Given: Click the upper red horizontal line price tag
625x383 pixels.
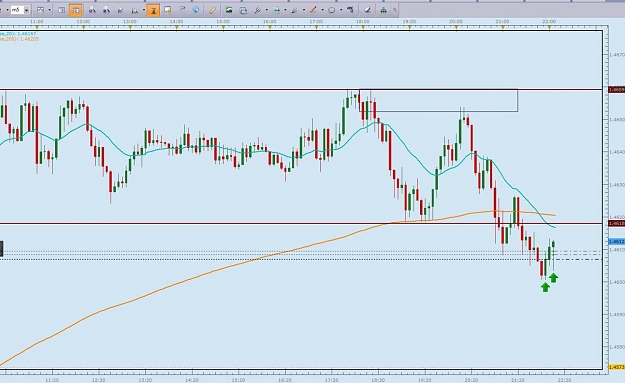Looking at the screenshot, I should click(617, 90).
